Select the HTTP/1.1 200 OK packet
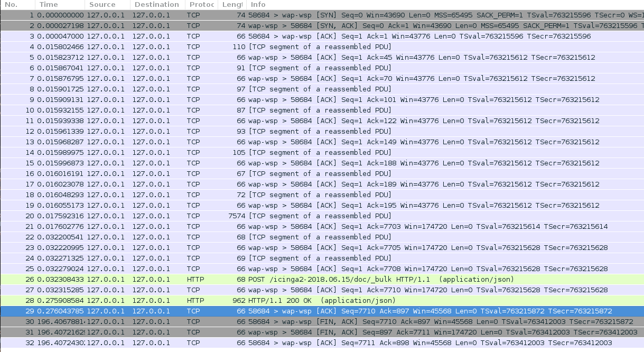644x352 pixels. pos(322,300)
